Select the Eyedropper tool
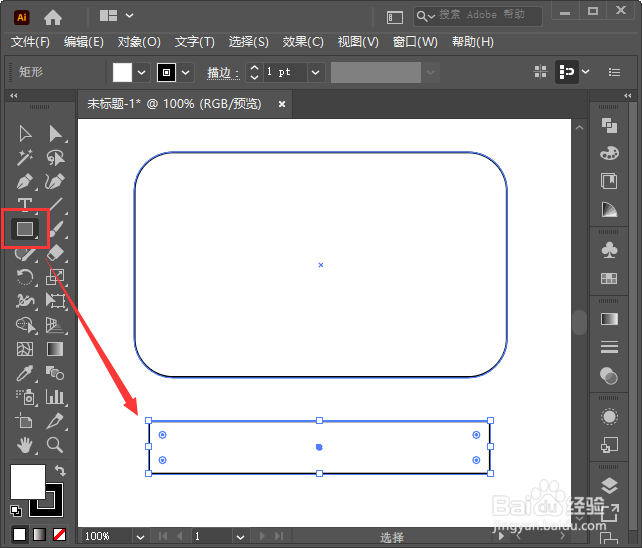The image size is (642, 548). pyautogui.click(x=25, y=373)
